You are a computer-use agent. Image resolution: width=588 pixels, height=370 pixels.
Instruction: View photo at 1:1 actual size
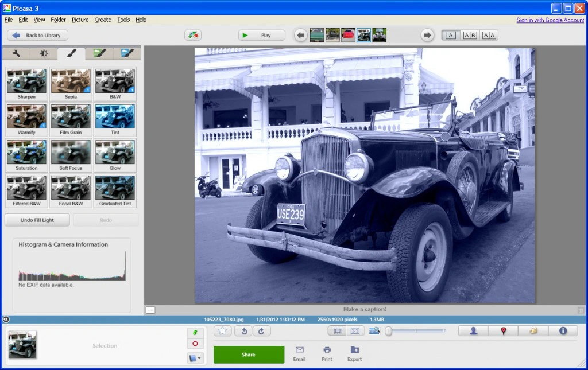click(x=355, y=330)
